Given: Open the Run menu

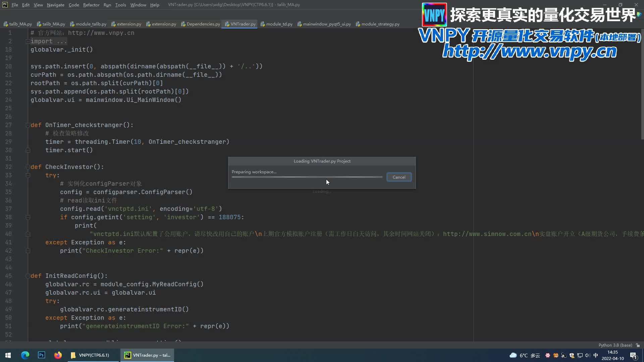Looking at the screenshot, I should tap(107, 5).
